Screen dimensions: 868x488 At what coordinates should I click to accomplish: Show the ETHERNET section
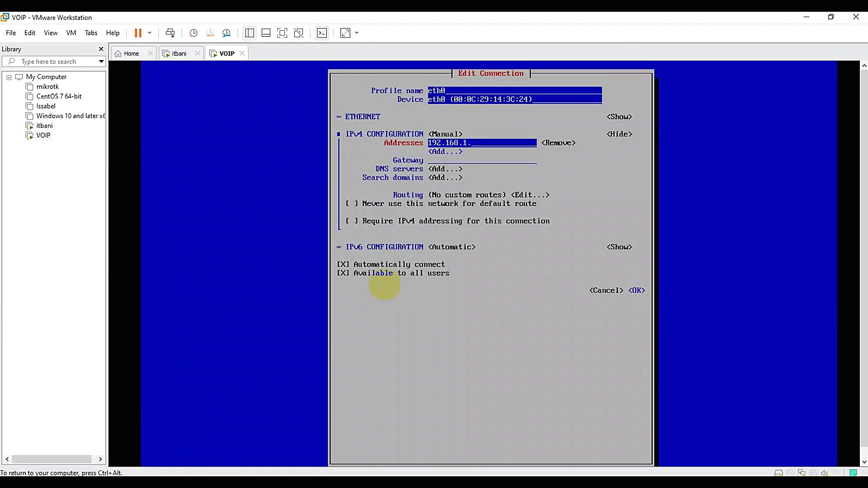click(619, 117)
